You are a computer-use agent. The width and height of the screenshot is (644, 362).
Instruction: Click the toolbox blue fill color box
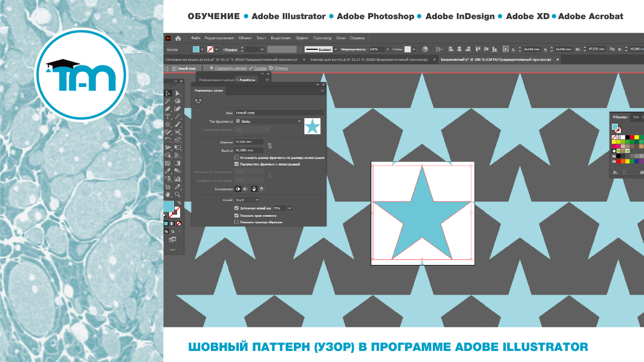point(169,206)
